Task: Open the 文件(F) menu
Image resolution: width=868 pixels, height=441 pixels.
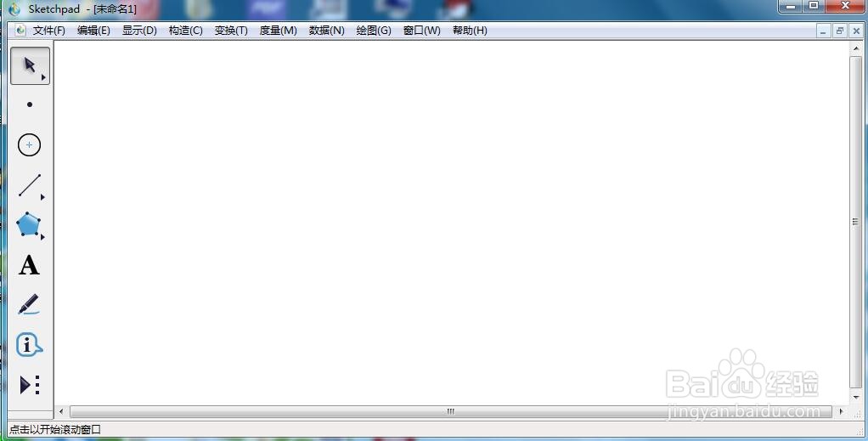Action: click(x=48, y=31)
